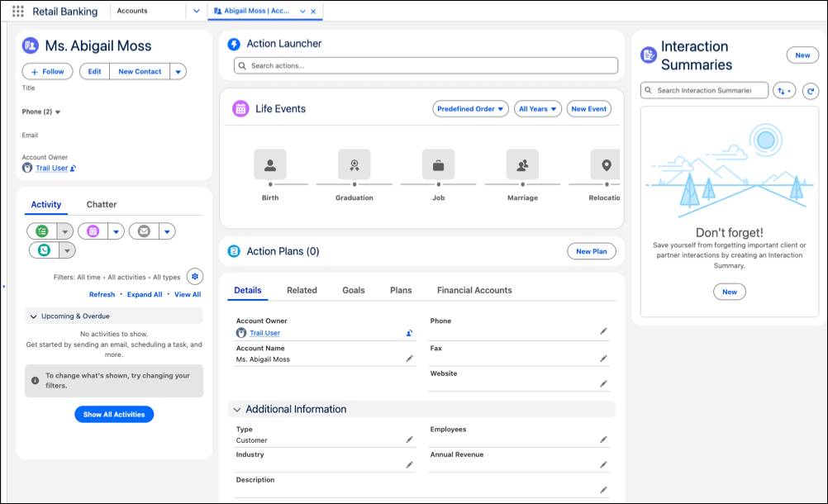
Task: Switch to the Chatter tab
Action: click(x=102, y=205)
